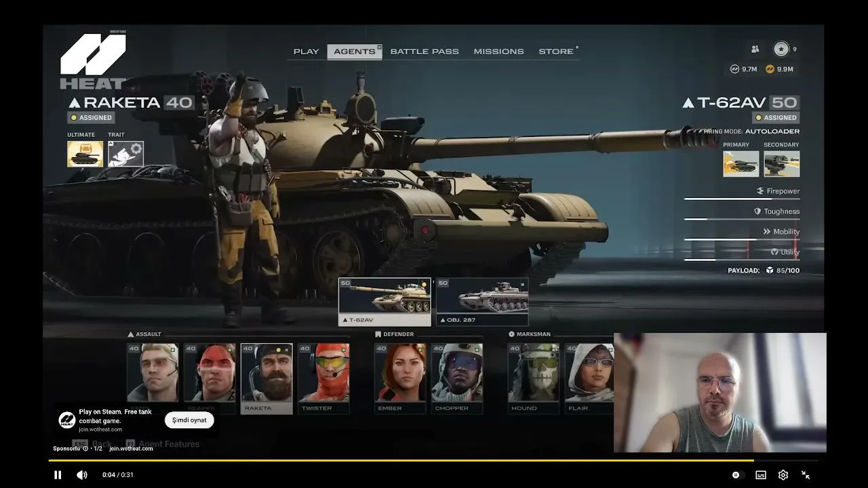Click the 0:04 / 0:31 time display
The image size is (868, 488).
click(x=118, y=475)
